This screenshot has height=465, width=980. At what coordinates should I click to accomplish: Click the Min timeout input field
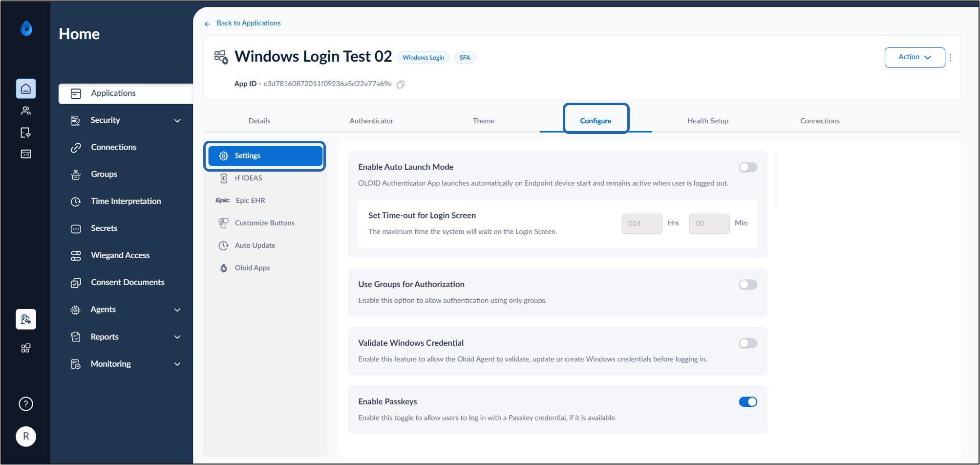[x=709, y=223]
